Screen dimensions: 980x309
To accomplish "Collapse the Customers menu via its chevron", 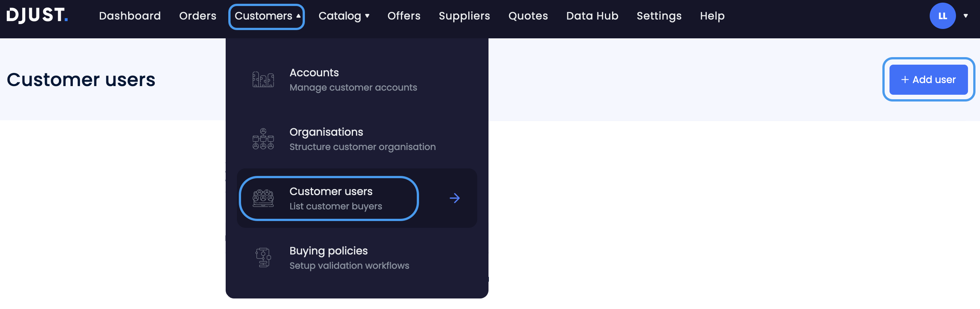I will coord(299,16).
